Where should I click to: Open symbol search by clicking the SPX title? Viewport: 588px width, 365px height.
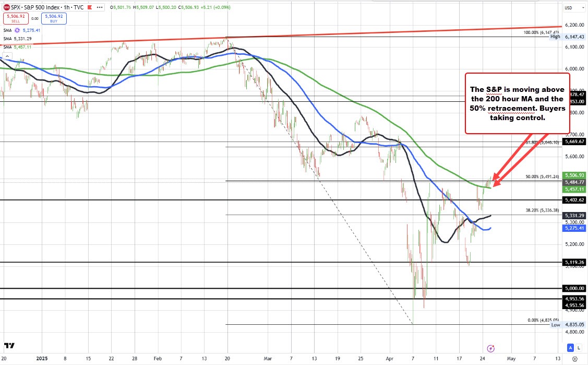click(15, 7)
